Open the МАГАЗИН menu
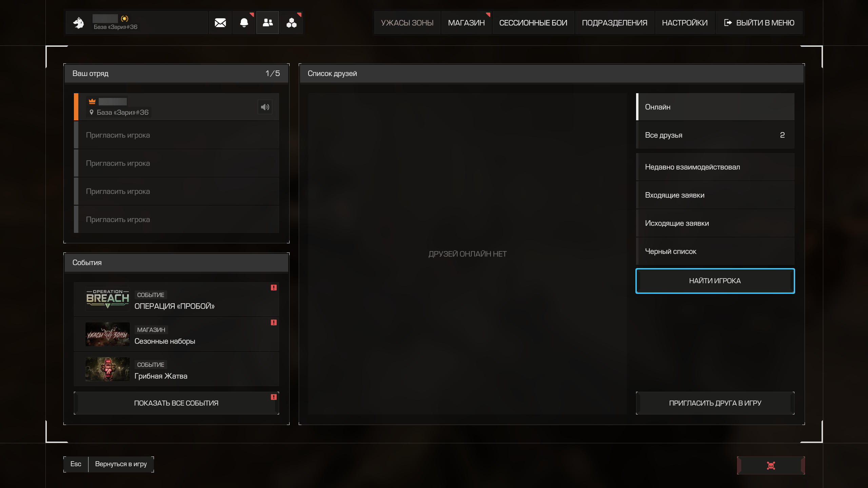 tap(466, 23)
